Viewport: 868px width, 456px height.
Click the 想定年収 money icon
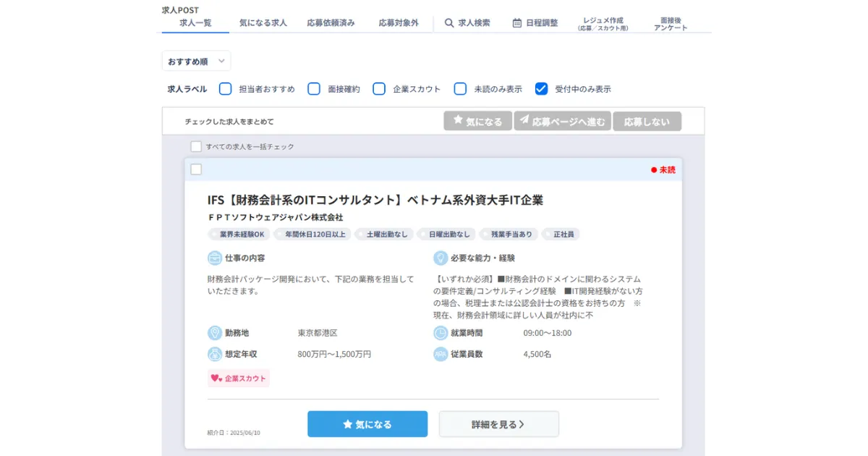(215, 354)
